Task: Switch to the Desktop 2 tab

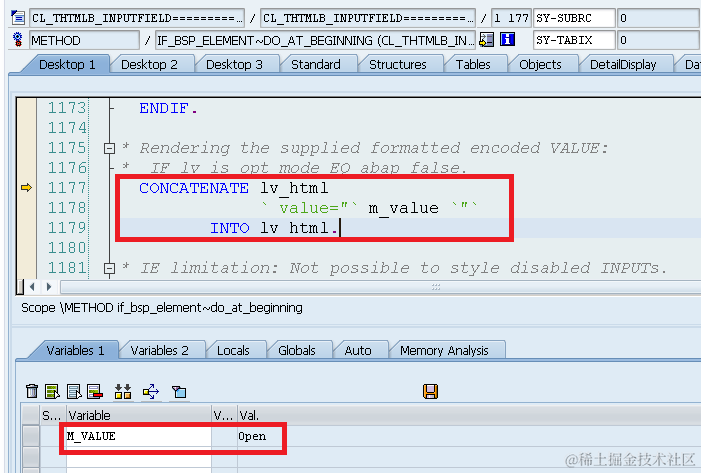Action: (149, 65)
